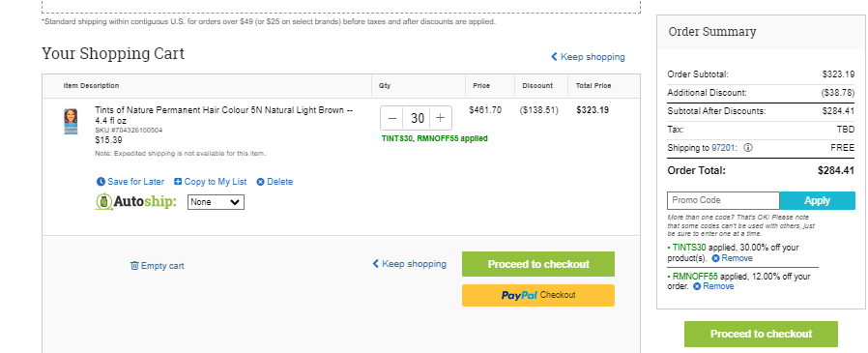
Task: Click the Save for Later clock icon
Action: coord(101,182)
